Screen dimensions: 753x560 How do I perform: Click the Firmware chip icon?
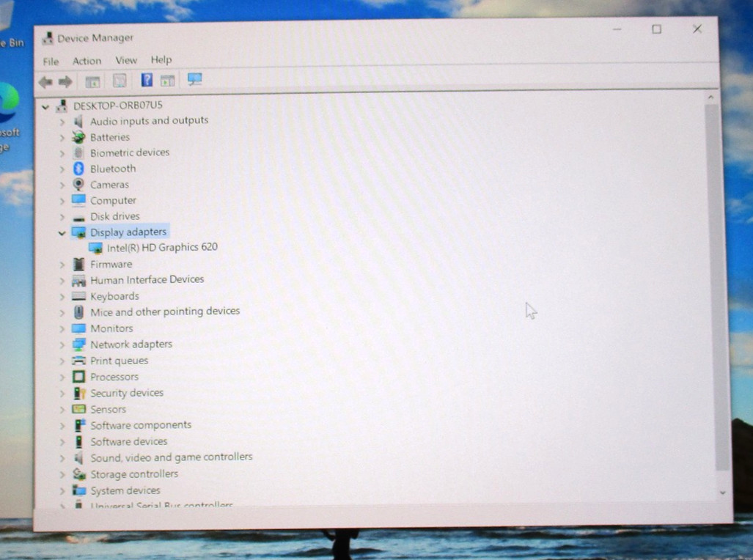coord(78,264)
